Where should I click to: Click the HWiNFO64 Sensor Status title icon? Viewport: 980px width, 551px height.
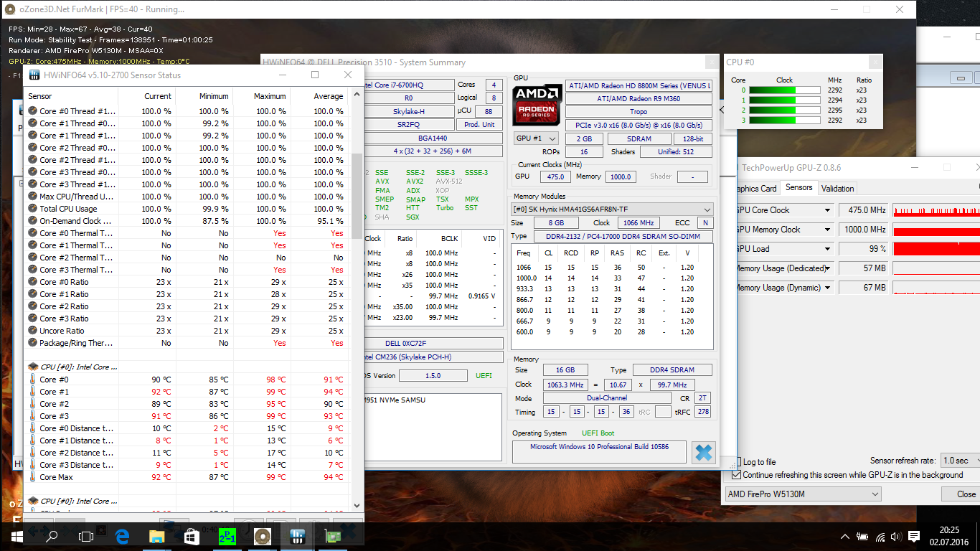33,75
